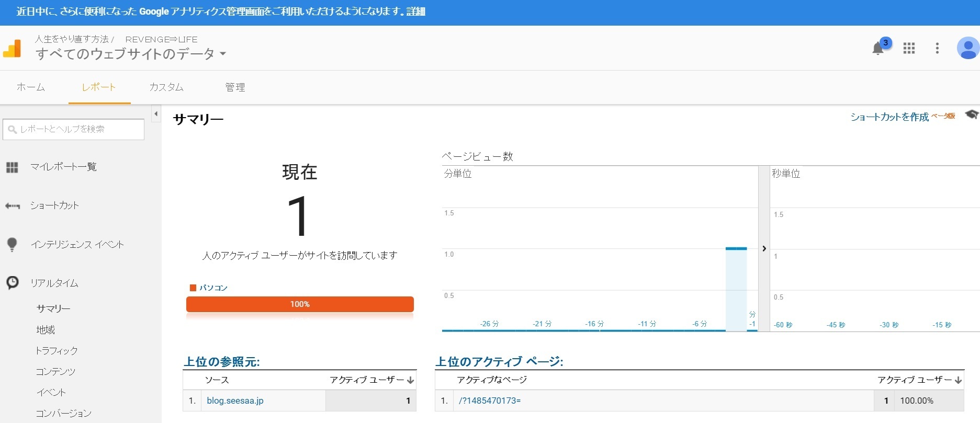This screenshot has height=423, width=980.
Task: Click the パソコン legend label
Action: pos(213,288)
